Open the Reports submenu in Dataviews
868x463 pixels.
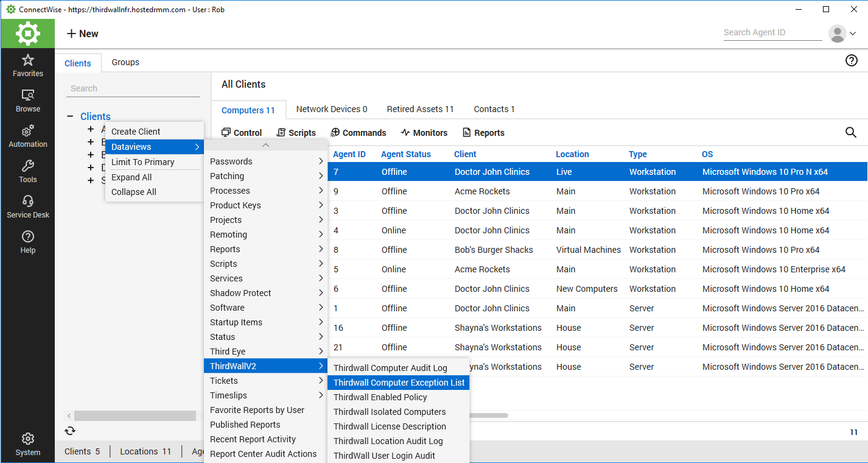266,249
